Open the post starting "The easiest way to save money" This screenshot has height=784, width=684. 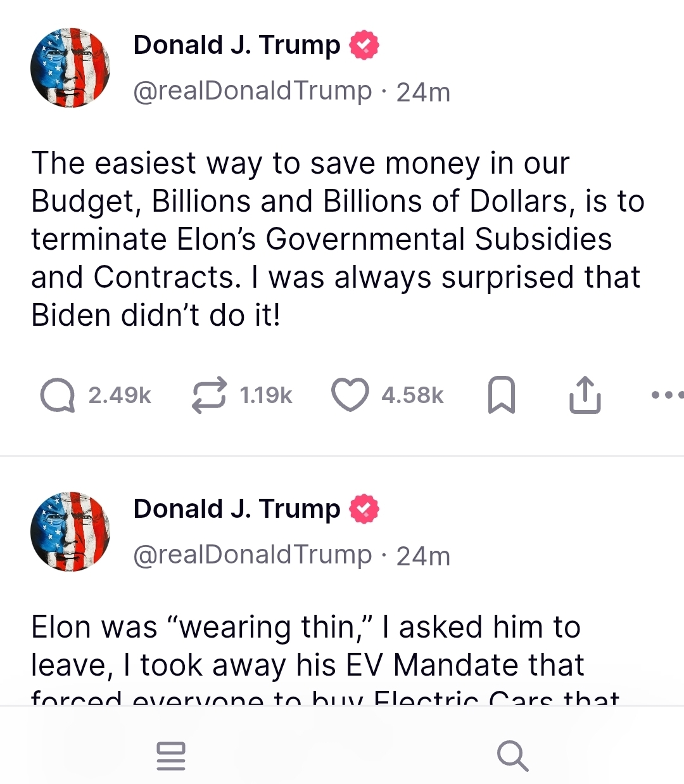click(338, 239)
